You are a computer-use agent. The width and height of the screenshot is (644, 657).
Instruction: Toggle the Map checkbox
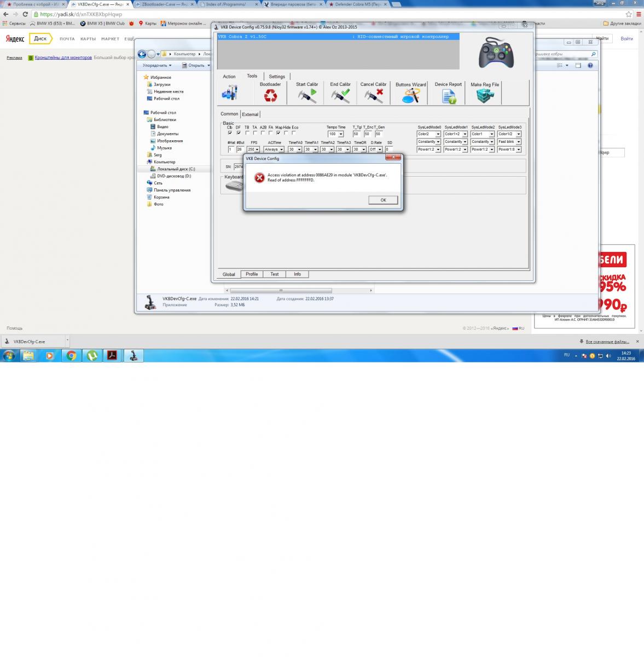pyautogui.click(x=279, y=133)
